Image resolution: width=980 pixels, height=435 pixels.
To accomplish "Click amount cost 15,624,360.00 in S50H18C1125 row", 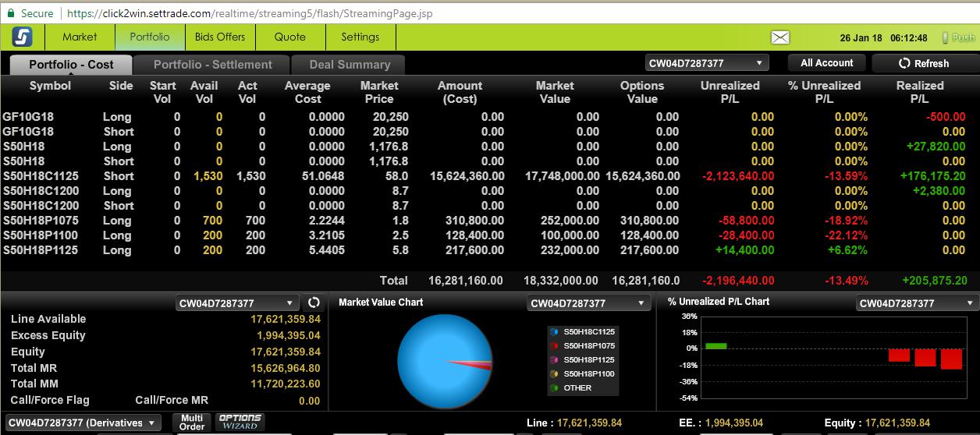I will click(467, 176).
